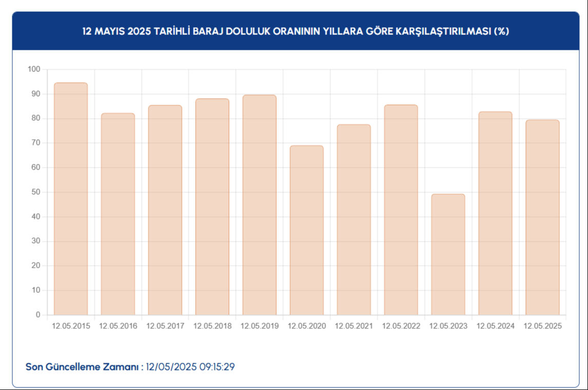Select the 12.05.2024 bar
The height and width of the screenshot is (390, 588).
click(496, 213)
